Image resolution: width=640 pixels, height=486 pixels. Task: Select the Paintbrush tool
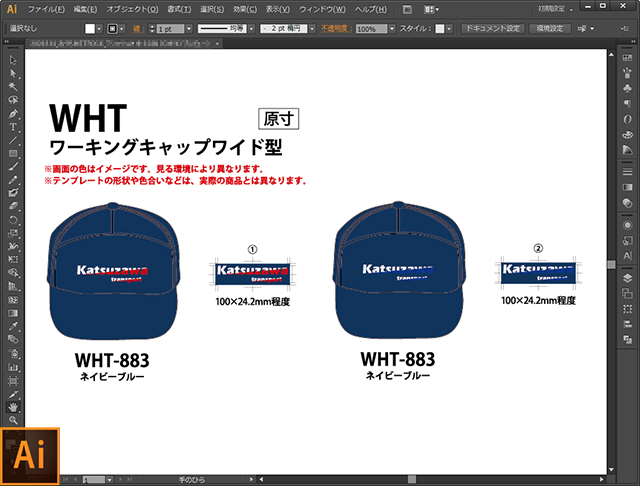point(13,166)
